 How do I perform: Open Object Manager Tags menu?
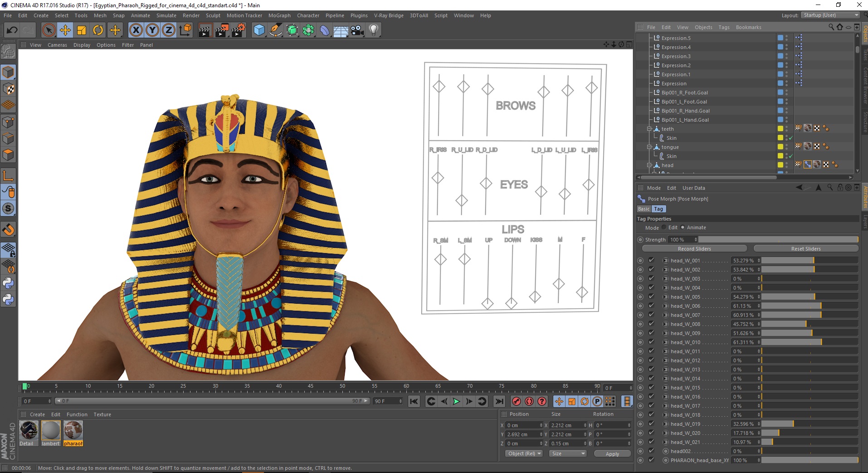[724, 27]
